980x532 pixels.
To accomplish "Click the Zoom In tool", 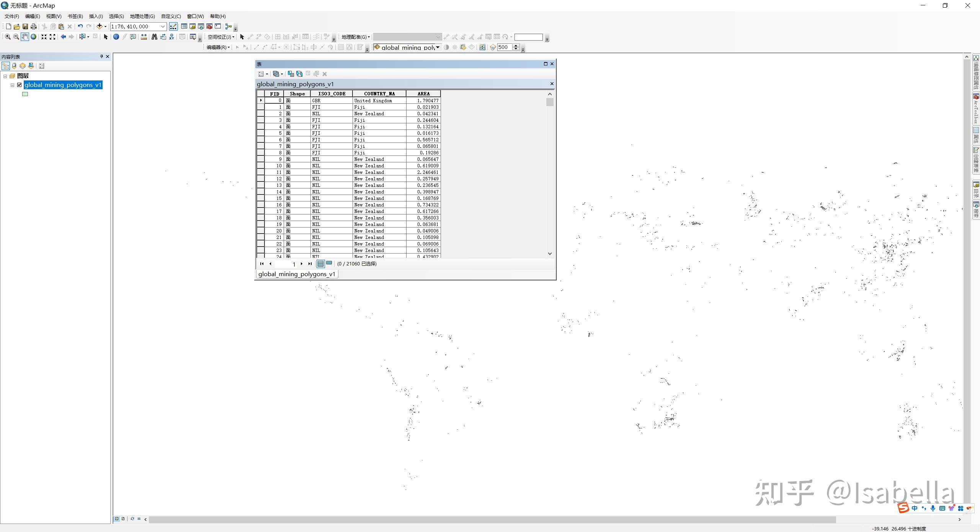I will point(7,37).
